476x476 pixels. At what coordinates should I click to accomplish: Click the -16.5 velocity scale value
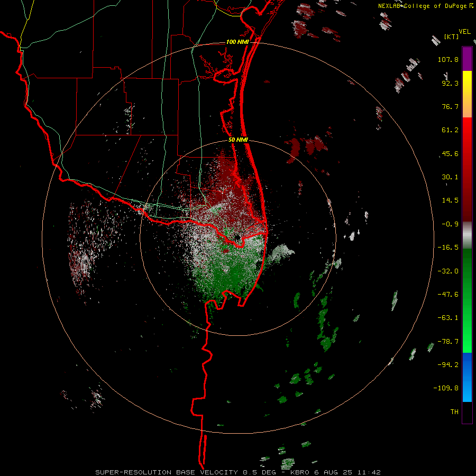[x=448, y=248]
